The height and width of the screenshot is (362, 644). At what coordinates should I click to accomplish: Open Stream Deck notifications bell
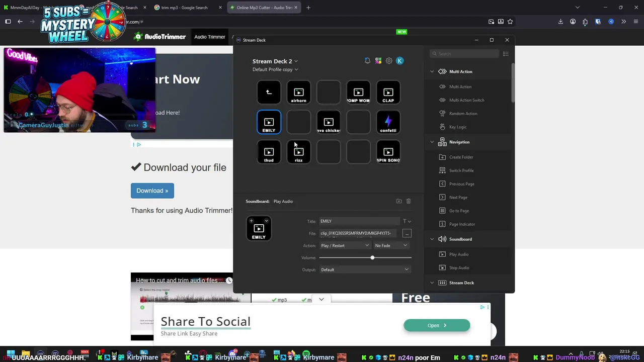point(367,61)
